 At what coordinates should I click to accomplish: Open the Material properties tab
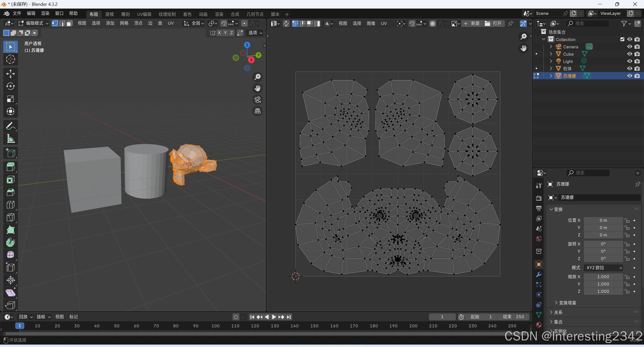coord(539,325)
